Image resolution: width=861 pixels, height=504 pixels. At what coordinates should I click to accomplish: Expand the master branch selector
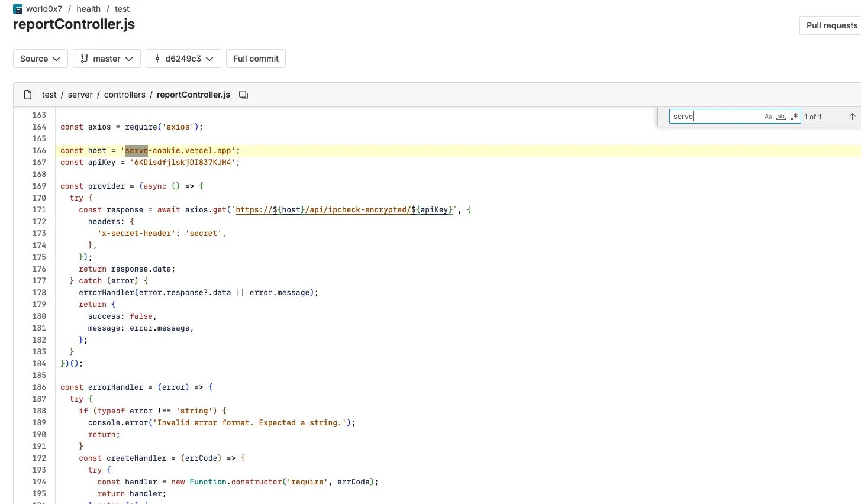coord(107,59)
